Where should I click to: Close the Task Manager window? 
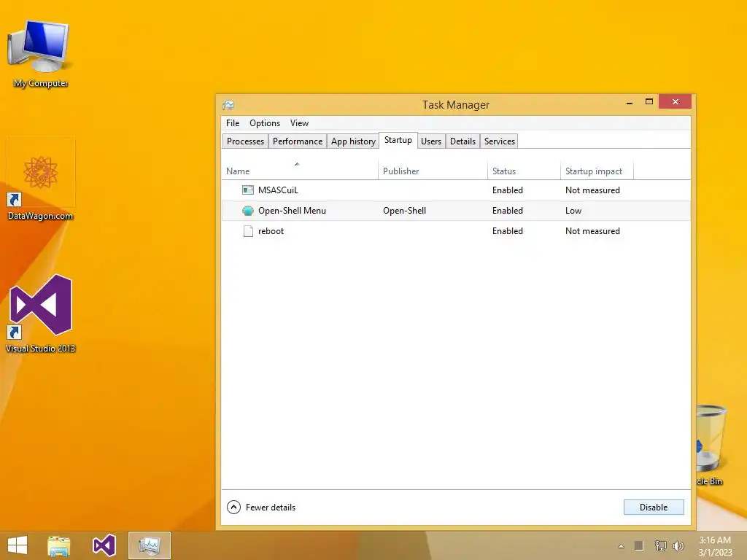click(x=675, y=101)
